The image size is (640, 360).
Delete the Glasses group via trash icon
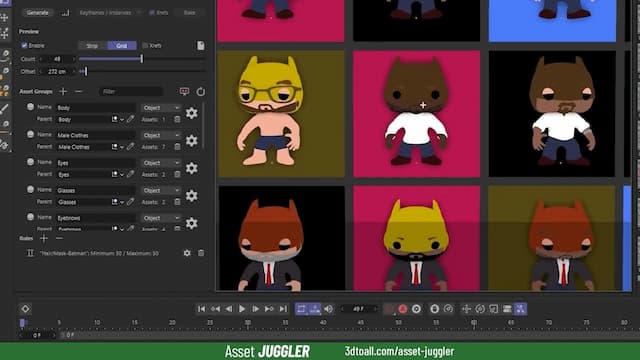(x=177, y=202)
